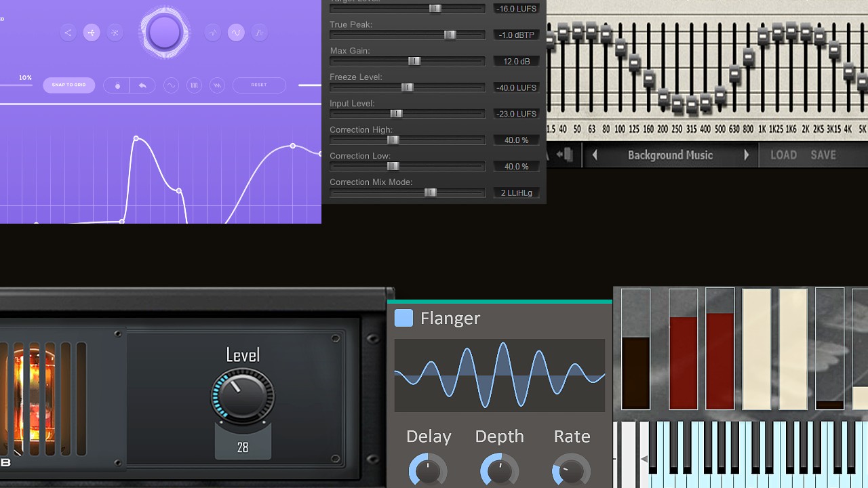Image resolution: width=868 pixels, height=488 pixels.
Task: Click the Flanger Delay knob
Action: [428, 470]
